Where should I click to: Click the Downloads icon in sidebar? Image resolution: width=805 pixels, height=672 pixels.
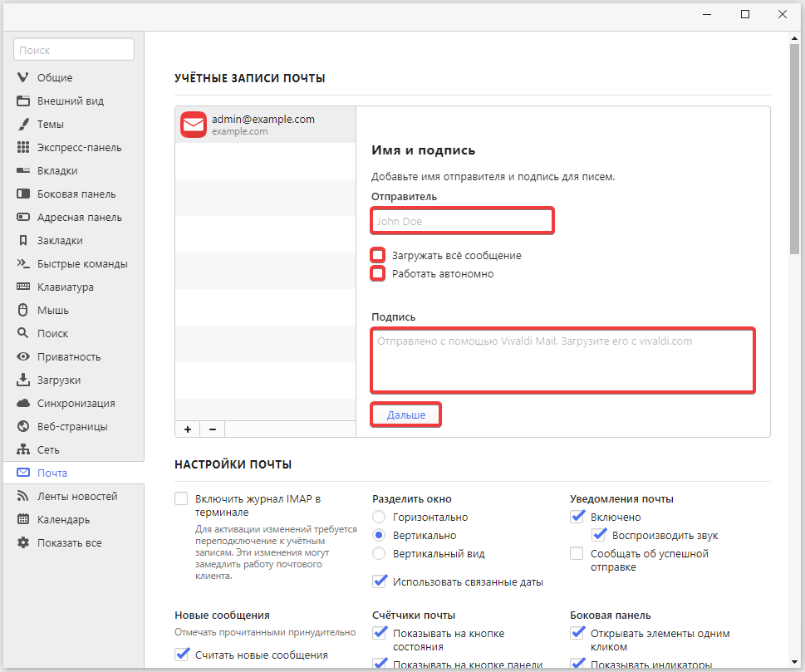pyautogui.click(x=23, y=380)
